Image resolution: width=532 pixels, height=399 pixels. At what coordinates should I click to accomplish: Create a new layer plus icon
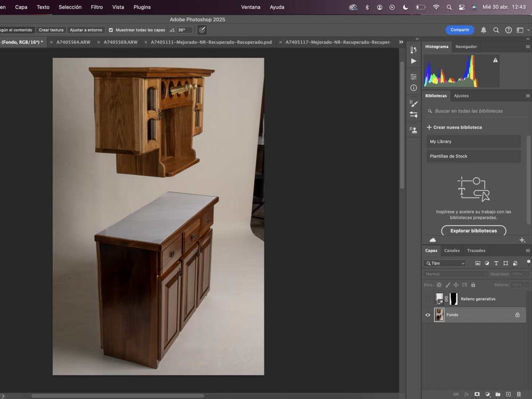click(x=508, y=394)
